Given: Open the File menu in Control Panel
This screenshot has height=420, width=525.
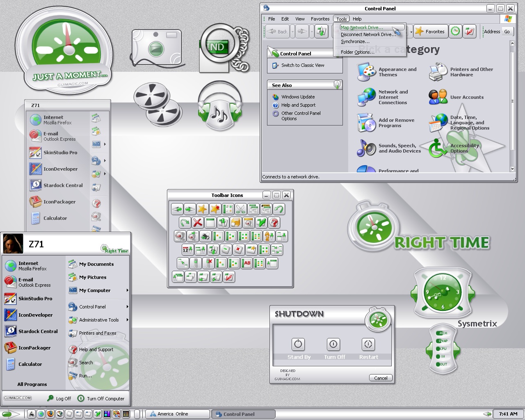Looking at the screenshot, I should point(272,19).
